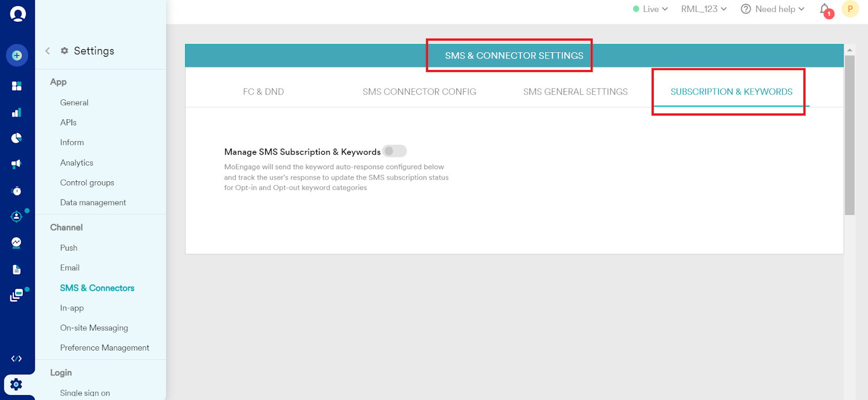Open In-app channel settings

pos(72,308)
